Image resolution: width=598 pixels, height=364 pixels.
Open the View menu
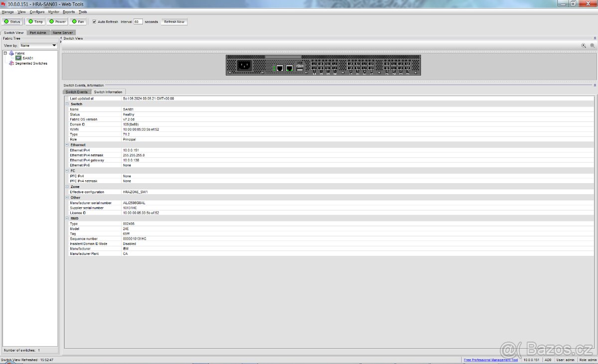(x=21, y=11)
